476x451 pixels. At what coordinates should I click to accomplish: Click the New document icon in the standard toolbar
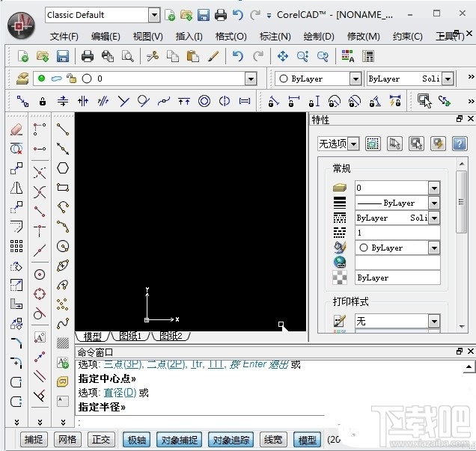(x=23, y=56)
